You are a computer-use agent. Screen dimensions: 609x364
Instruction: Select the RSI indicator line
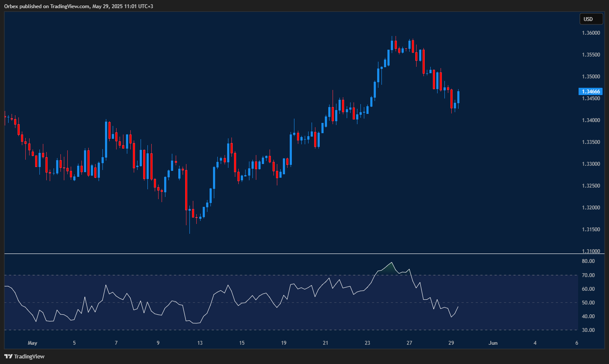point(300,287)
